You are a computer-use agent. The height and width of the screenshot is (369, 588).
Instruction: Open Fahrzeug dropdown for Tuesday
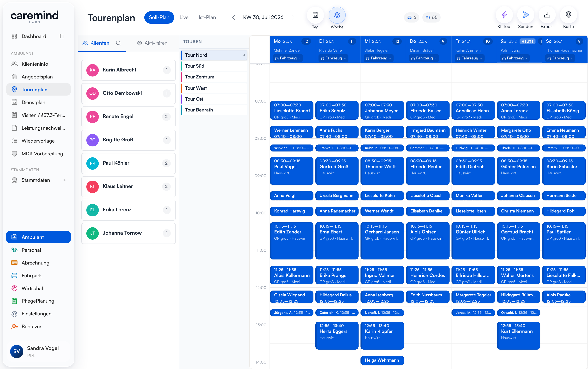point(333,58)
